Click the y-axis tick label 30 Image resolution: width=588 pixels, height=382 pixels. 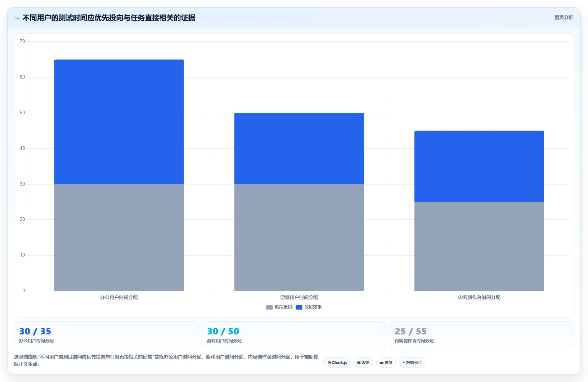22,184
